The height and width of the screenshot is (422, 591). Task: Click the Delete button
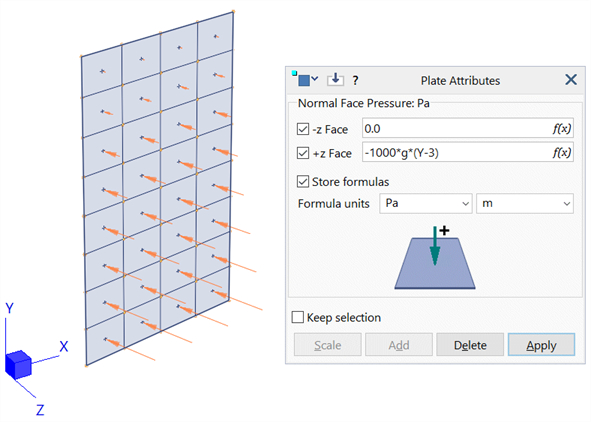pos(470,345)
